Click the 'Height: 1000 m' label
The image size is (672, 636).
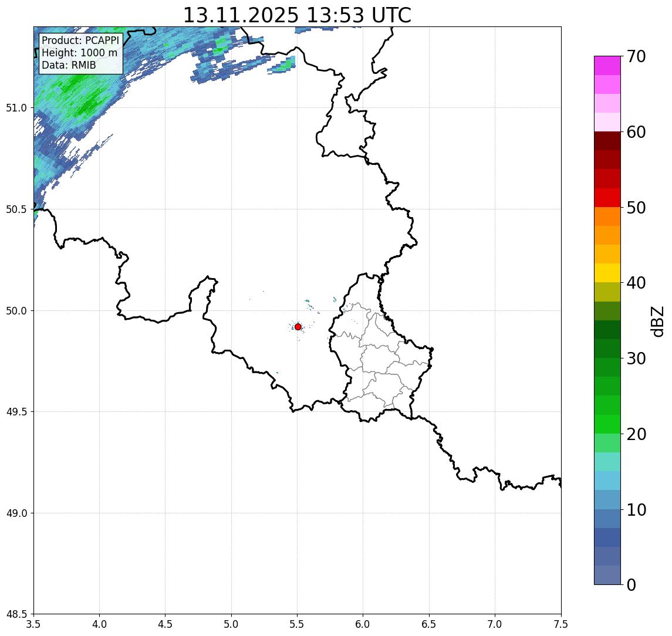tap(79, 53)
